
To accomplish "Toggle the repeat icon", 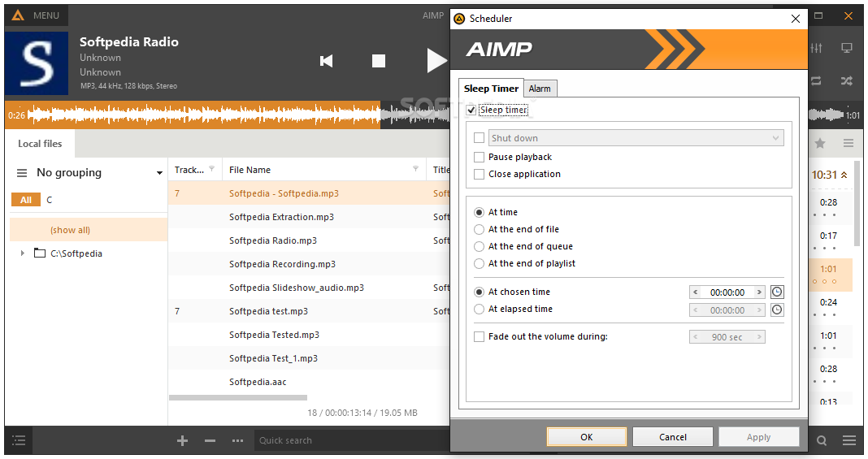I will pyautogui.click(x=817, y=80).
